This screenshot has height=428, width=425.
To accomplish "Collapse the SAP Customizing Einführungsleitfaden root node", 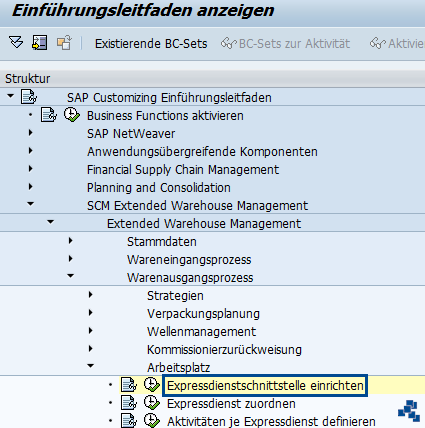I will (x=11, y=96).
